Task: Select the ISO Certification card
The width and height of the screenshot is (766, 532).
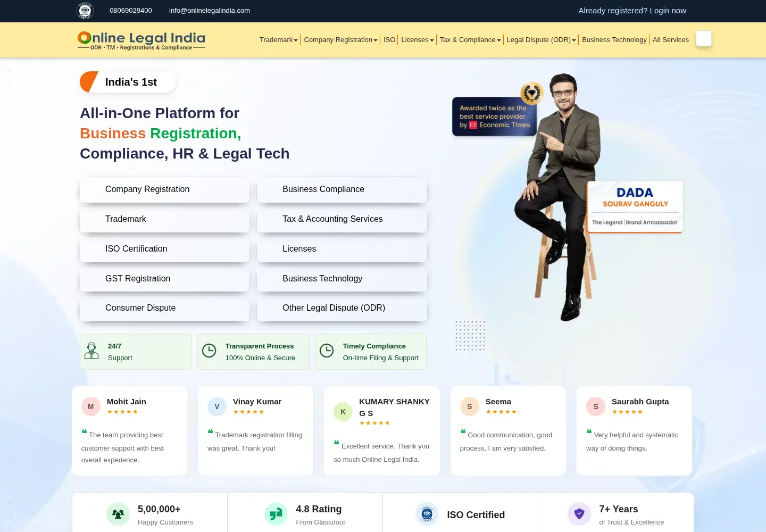Action: pos(164,249)
